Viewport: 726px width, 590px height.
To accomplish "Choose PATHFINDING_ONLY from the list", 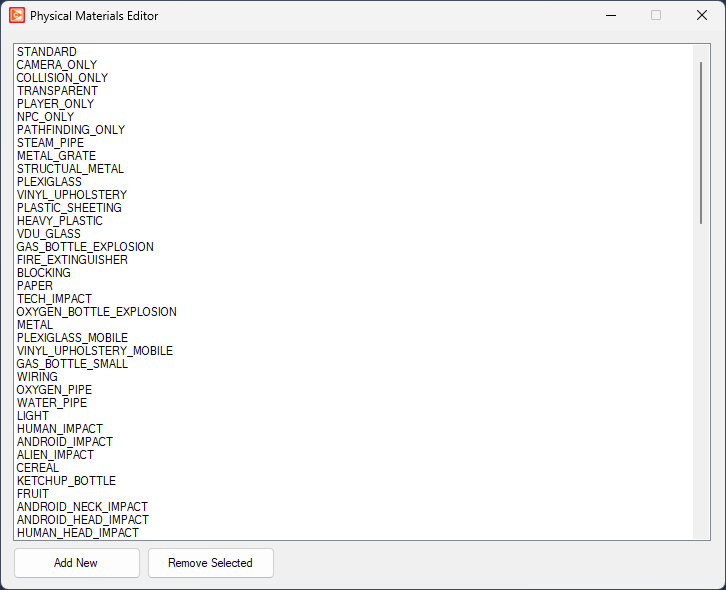I will [x=71, y=130].
